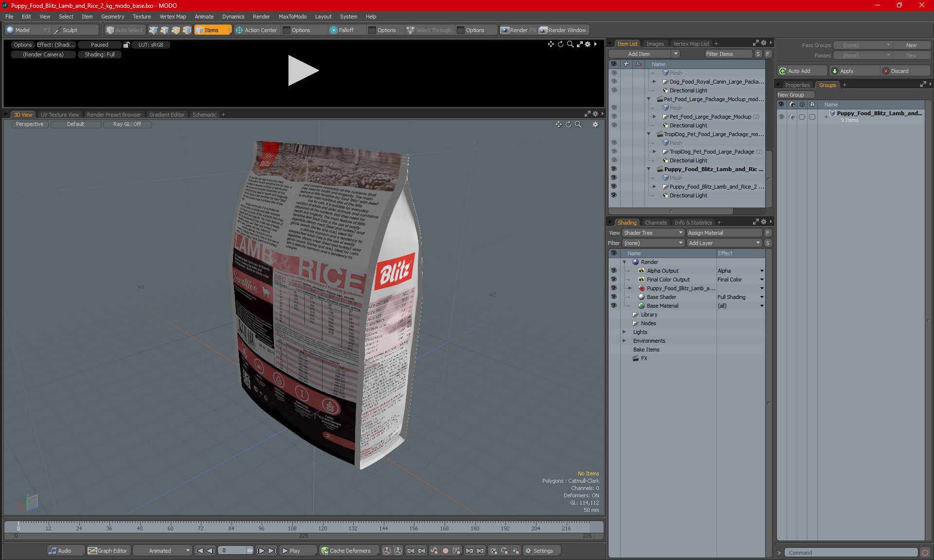Viewport: 934px width, 560px height.
Task: Switch to UV Texture View tab
Action: (x=59, y=115)
